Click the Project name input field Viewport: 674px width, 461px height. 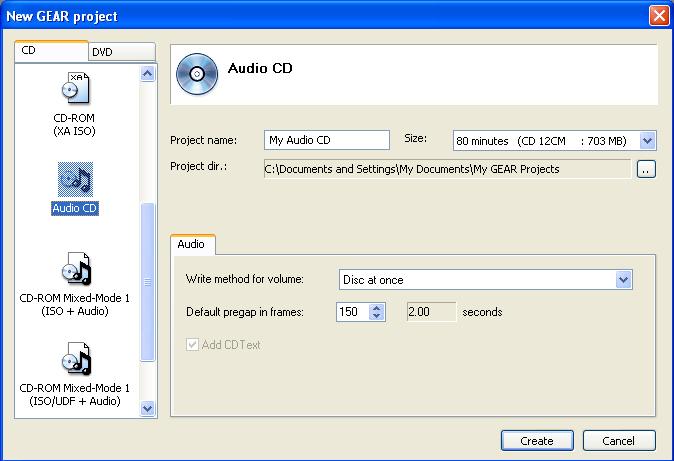pos(326,141)
